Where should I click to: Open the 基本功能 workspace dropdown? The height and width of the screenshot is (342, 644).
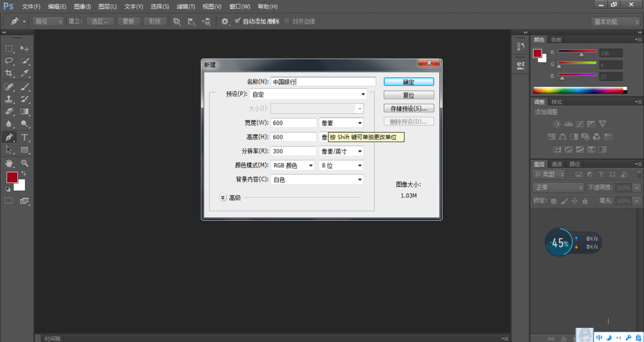[615, 22]
